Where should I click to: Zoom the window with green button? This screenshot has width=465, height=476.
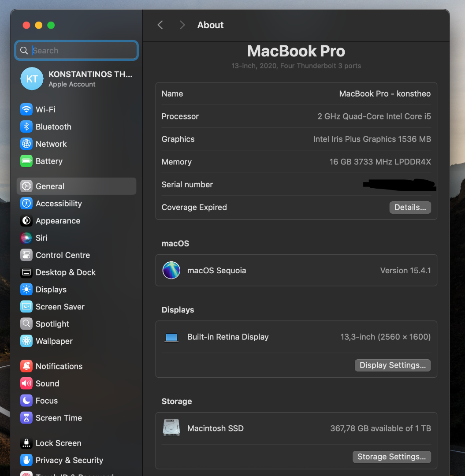click(51, 25)
